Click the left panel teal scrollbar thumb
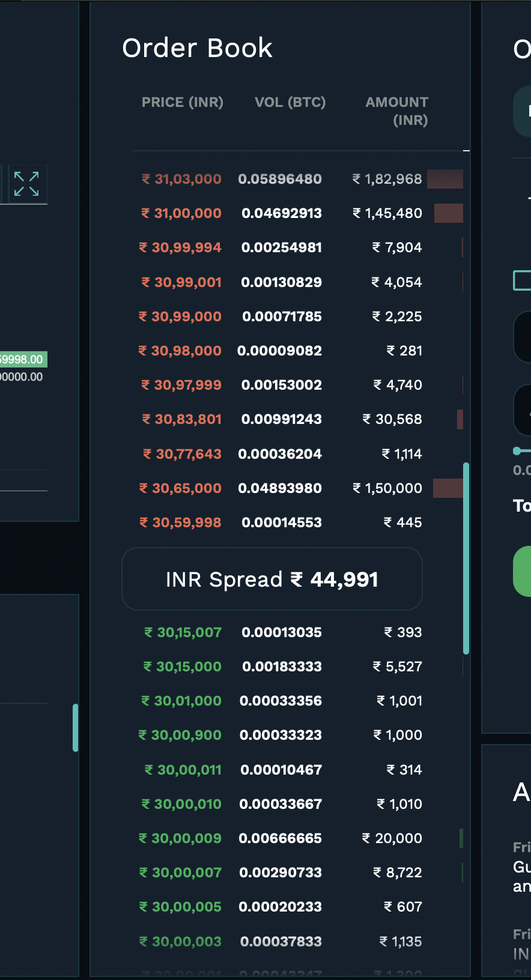531x980 pixels. [76, 728]
